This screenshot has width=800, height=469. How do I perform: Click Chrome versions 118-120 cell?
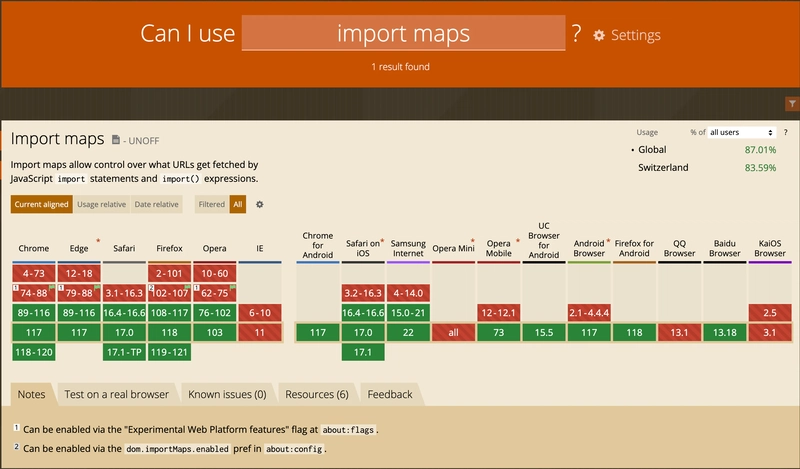tap(34, 352)
